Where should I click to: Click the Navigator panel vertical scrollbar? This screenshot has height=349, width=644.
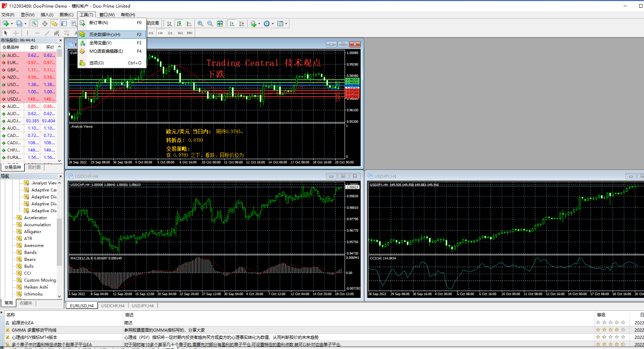[x=60, y=242]
